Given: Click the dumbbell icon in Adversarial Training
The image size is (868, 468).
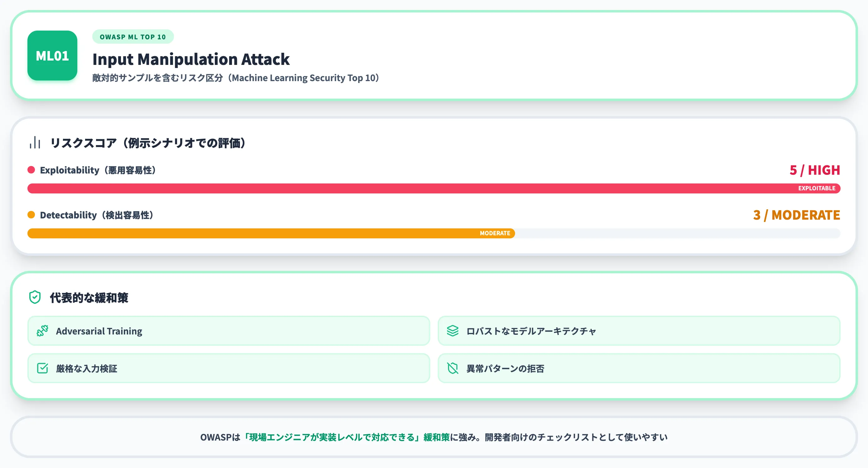Looking at the screenshot, I should pos(42,331).
